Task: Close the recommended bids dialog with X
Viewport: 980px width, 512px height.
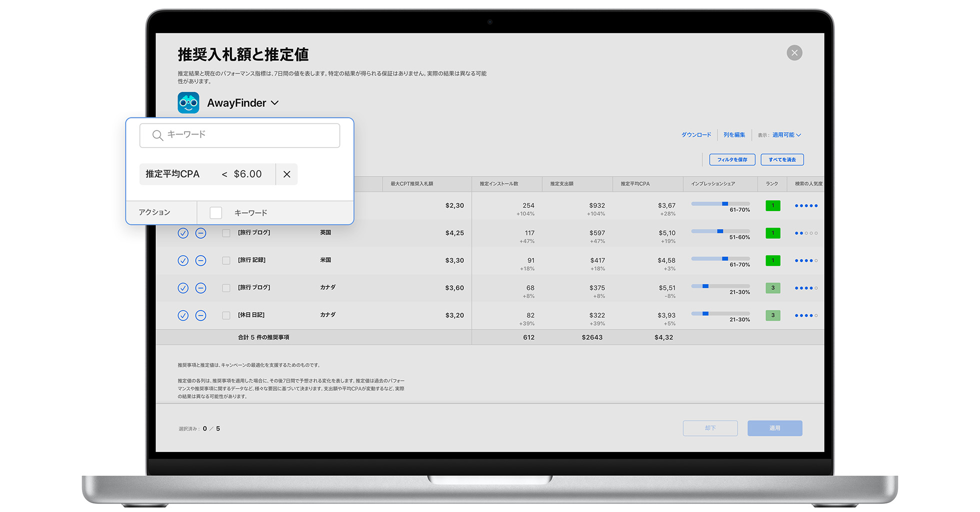Action: click(794, 52)
